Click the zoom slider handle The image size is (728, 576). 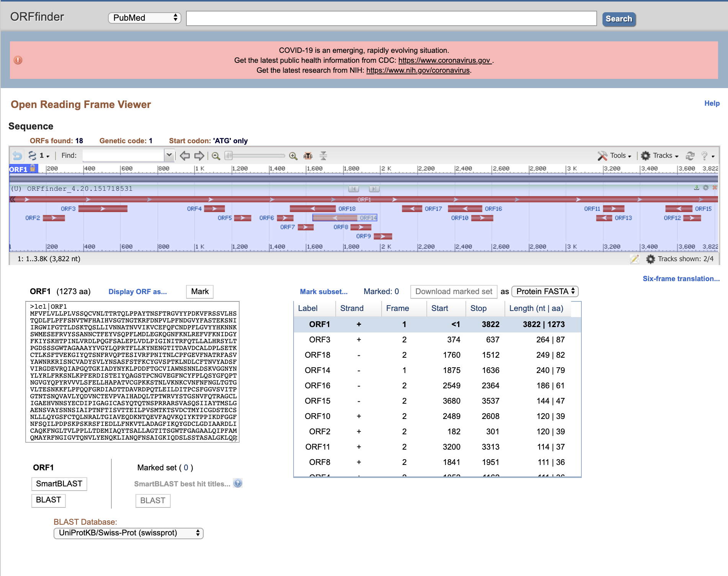pyautogui.click(x=229, y=155)
